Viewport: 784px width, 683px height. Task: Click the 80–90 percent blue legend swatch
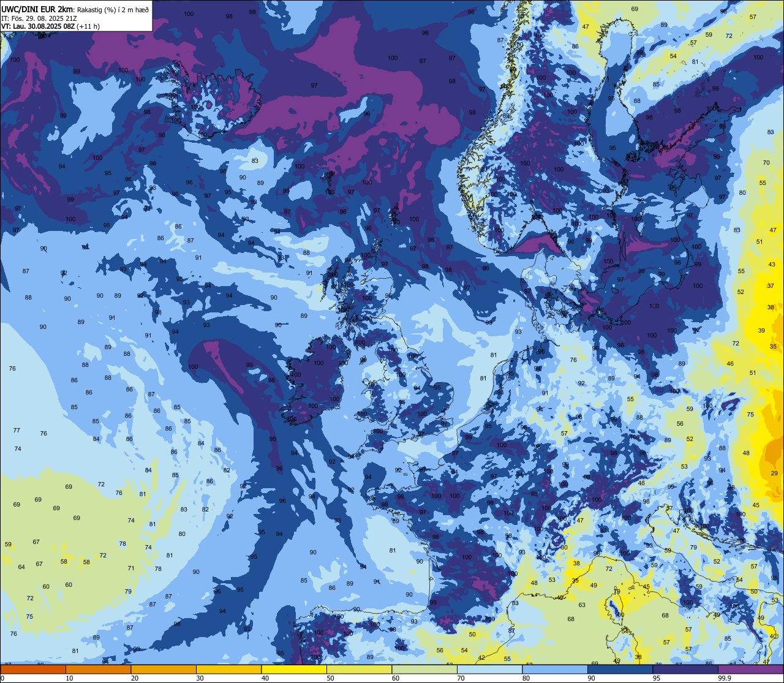tap(555, 669)
